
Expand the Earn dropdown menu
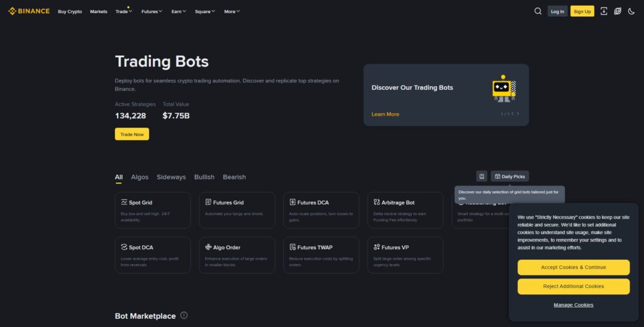click(179, 11)
